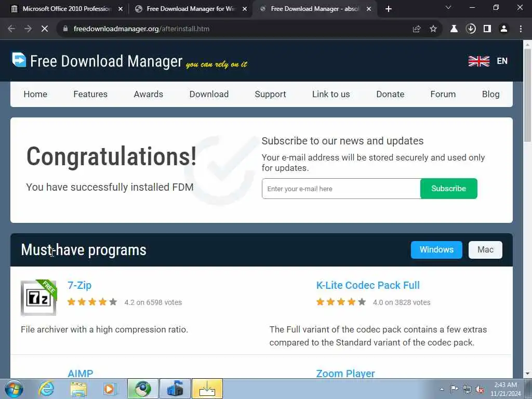Open Windows Media Player from taskbar

click(x=110, y=389)
